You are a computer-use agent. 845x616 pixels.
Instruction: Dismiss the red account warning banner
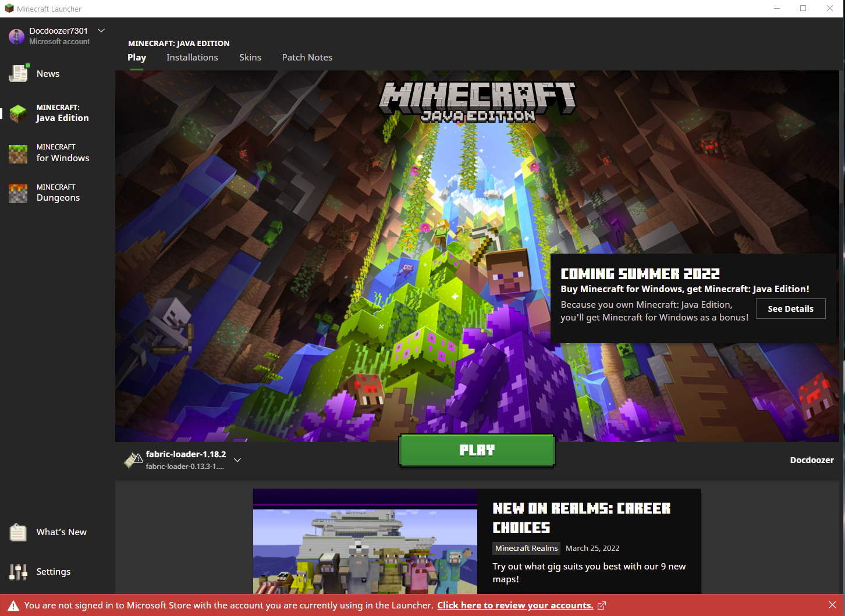tap(832, 605)
